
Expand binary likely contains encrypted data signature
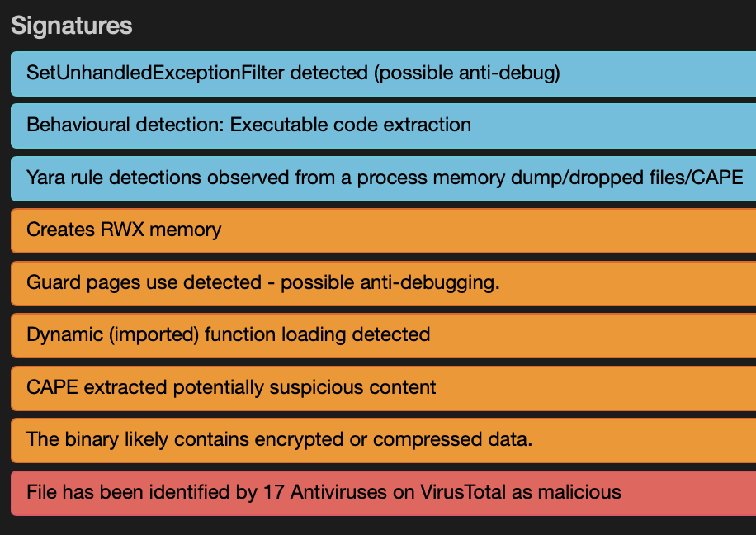point(383,439)
